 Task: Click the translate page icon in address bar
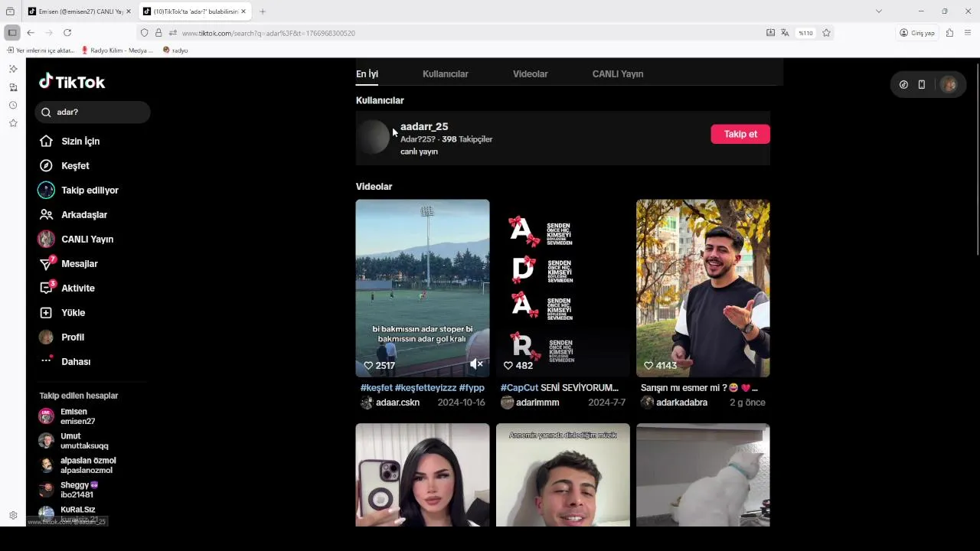tap(785, 33)
